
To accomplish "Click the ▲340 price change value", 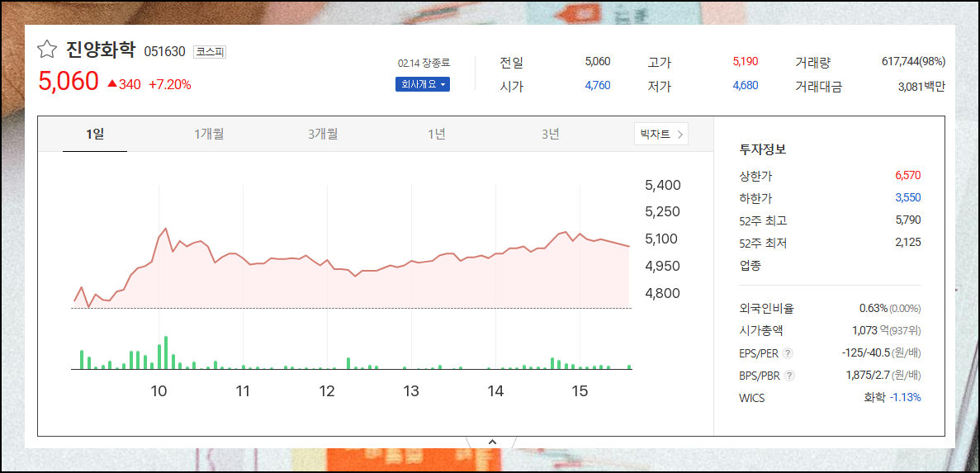I will coord(125,84).
